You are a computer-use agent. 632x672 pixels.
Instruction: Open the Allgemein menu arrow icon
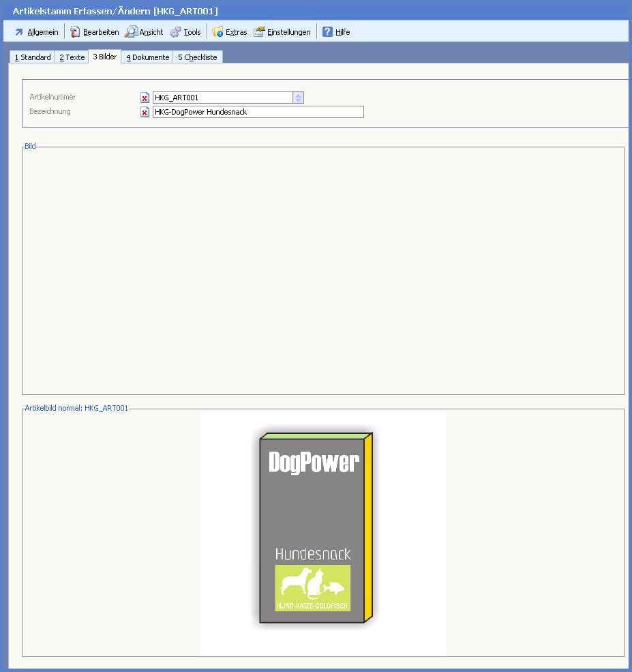pyautogui.click(x=19, y=32)
